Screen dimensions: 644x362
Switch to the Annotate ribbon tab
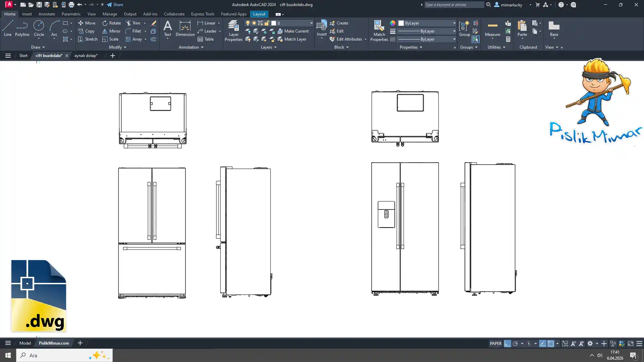coord(47,14)
